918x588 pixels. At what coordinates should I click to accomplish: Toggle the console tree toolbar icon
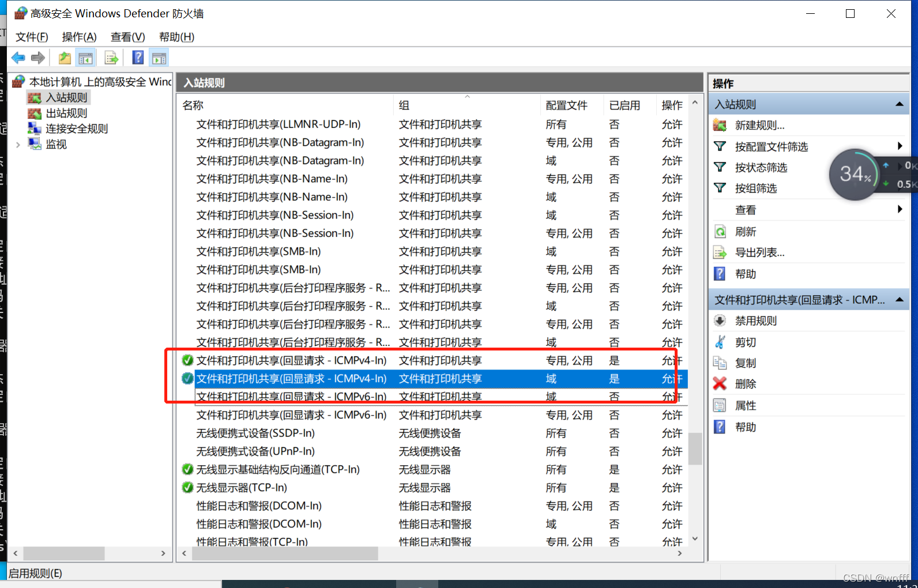(85, 58)
